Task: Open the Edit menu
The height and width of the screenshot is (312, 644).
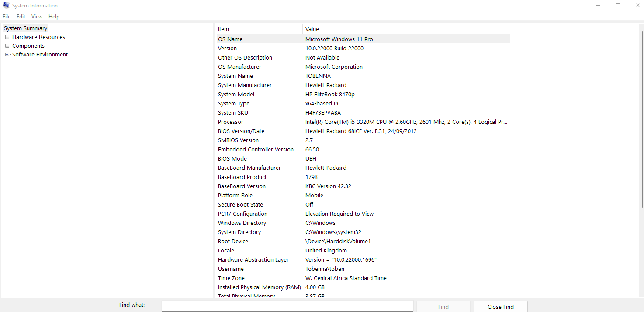Action: [x=21, y=17]
